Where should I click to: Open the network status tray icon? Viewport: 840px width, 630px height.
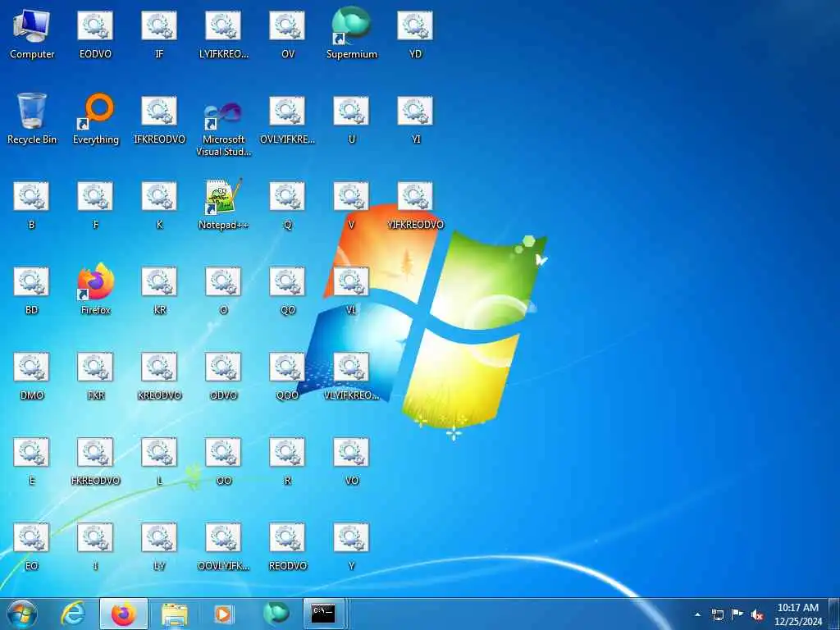pos(718,614)
